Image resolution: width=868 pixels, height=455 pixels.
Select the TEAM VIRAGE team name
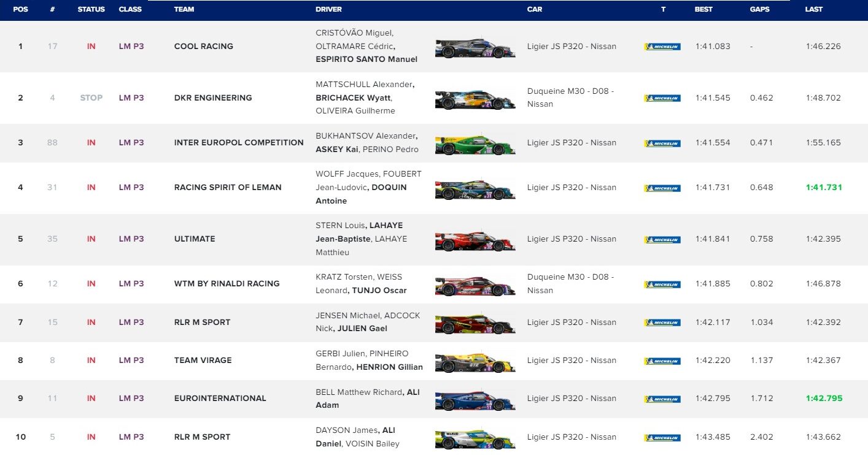pyautogui.click(x=203, y=360)
